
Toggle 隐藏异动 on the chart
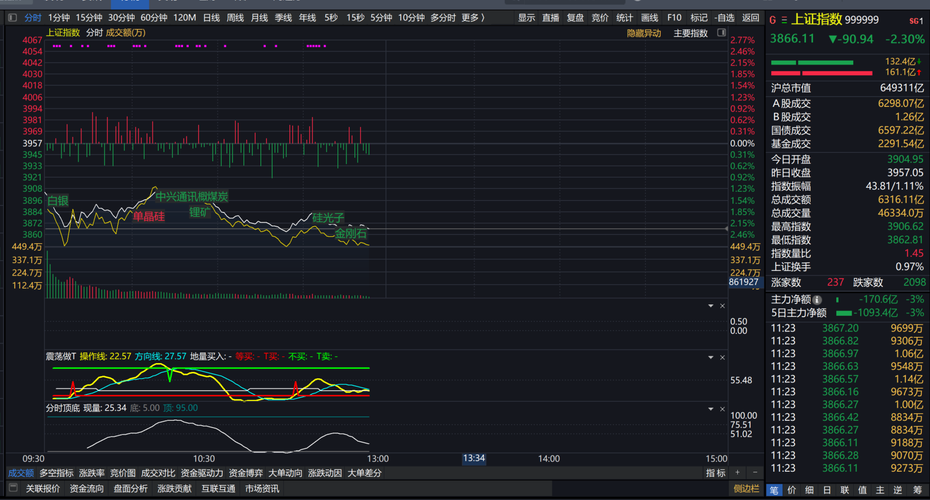(643, 33)
